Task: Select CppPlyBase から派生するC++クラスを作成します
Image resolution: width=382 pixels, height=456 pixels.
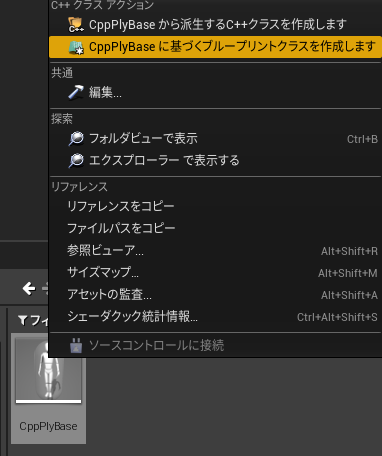Action: [x=215, y=25]
